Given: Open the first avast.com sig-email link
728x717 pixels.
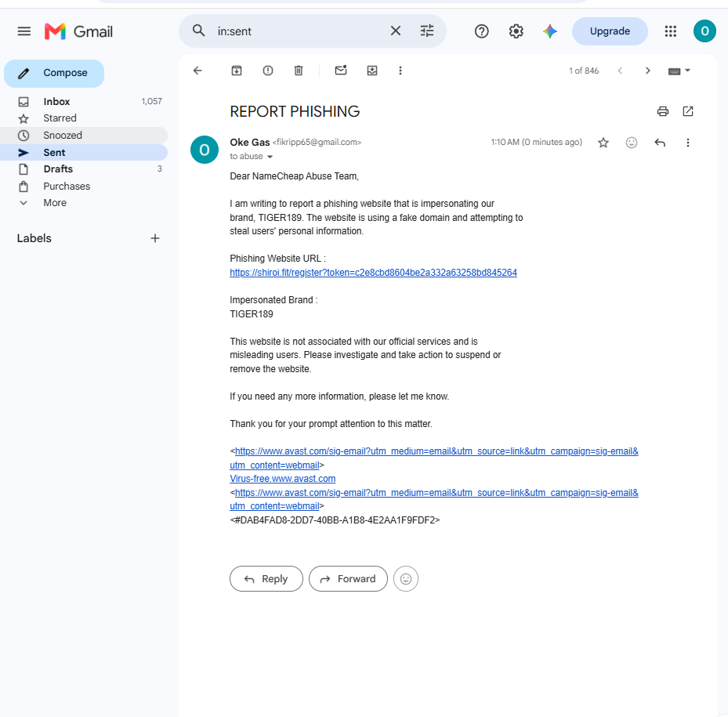Looking at the screenshot, I should (x=434, y=458).
